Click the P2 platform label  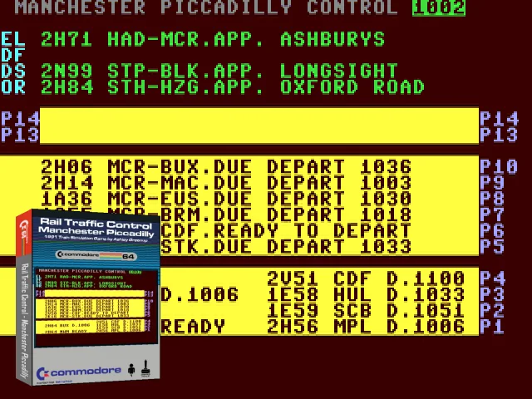click(492, 310)
